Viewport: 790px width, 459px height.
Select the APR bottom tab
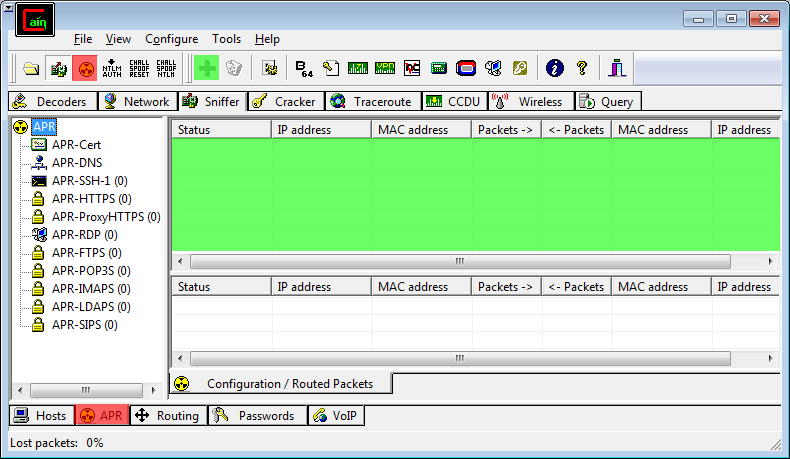(x=102, y=416)
